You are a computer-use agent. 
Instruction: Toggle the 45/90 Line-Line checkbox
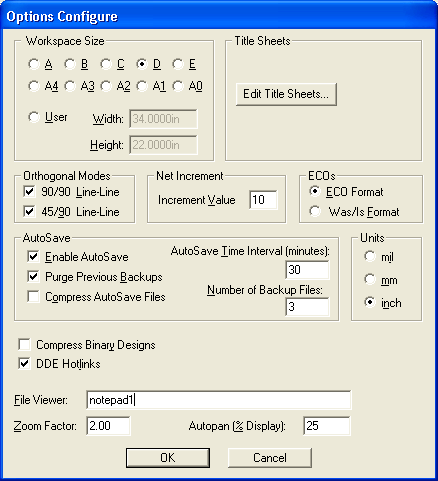pos(29,211)
